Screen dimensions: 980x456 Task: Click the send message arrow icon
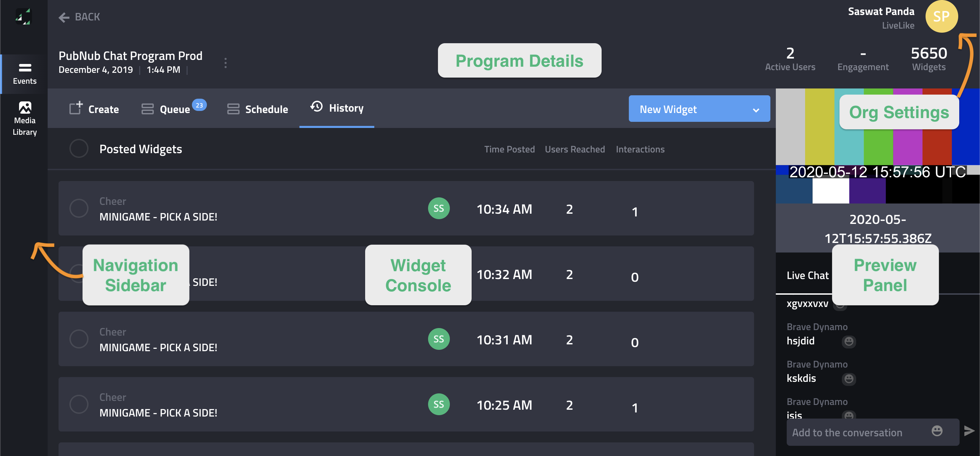pyautogui.click(x=969, y=430)
